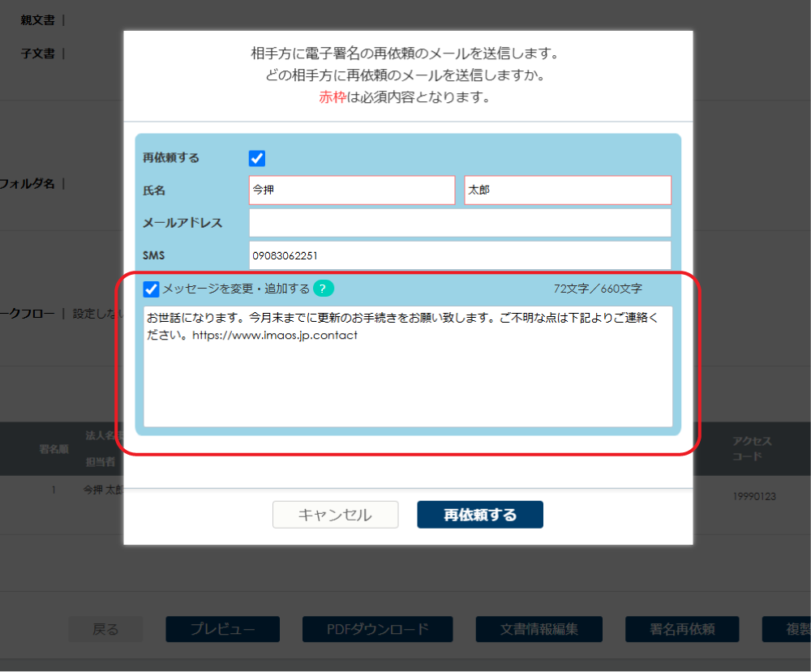The width and height of the screenshot is (811, 672).
Task: Click the surname field containing 今押
Action: coord(351,190)
